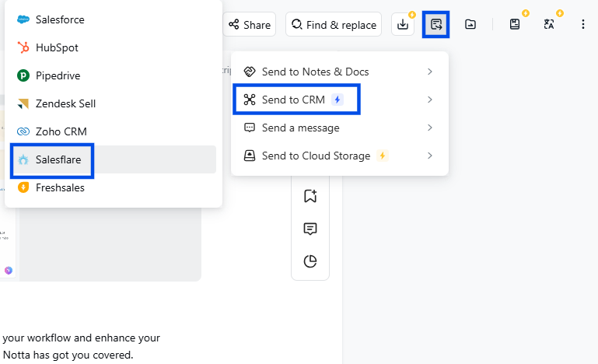Click the green Pipedrive logo icon
The width and height of the screenshot is (598, 364).
23,75
